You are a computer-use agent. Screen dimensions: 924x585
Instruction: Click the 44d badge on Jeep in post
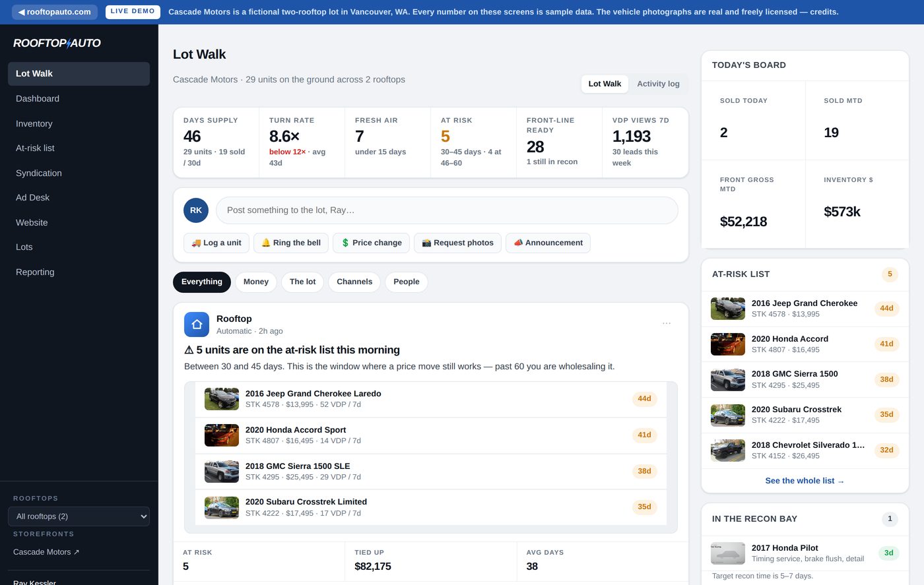click(x=644, y=399)
